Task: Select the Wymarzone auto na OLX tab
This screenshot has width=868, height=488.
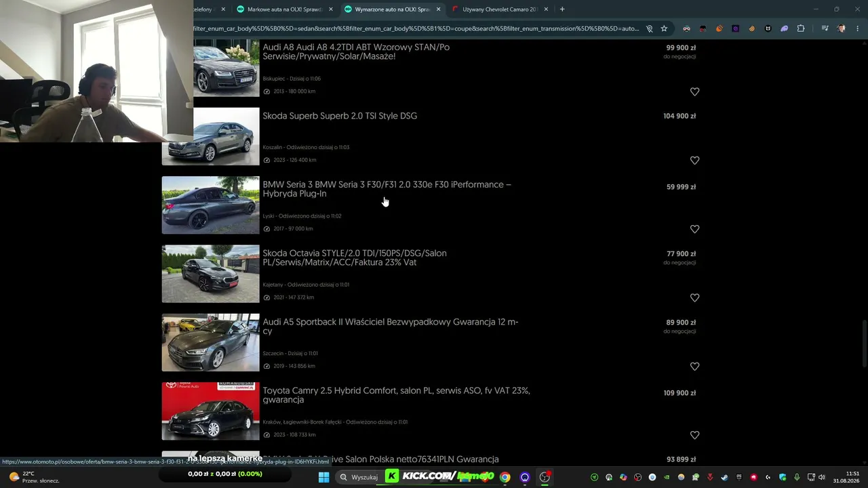Action: coord(391,9)
